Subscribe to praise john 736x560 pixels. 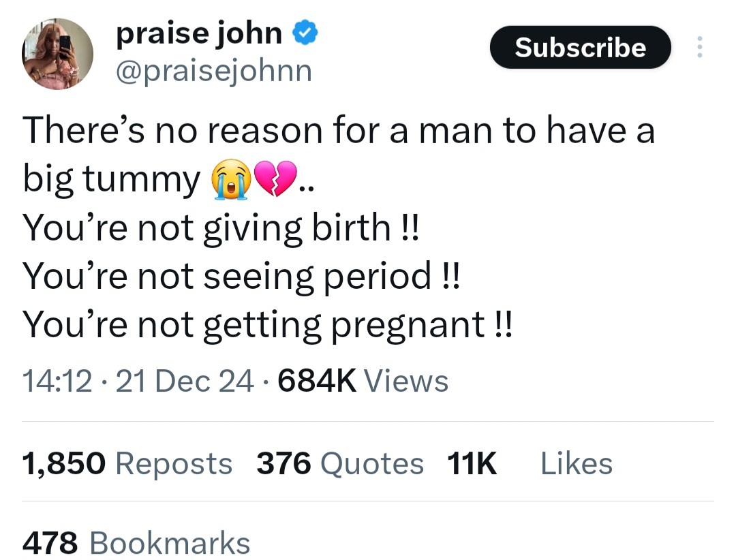pyautogui.click(x=580, y=48)
